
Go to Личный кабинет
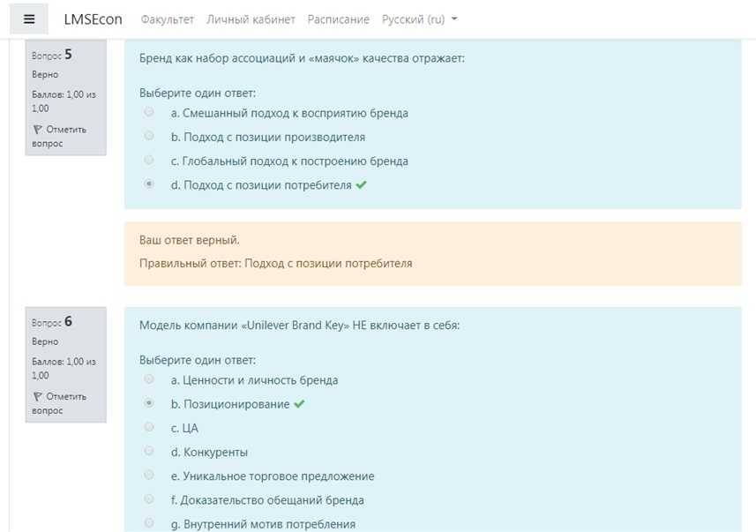click(251, 19)
